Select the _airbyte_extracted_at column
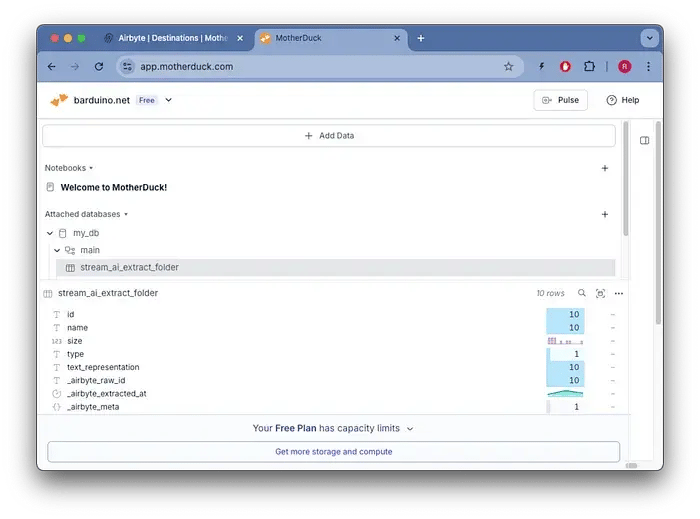 point(107,394)
